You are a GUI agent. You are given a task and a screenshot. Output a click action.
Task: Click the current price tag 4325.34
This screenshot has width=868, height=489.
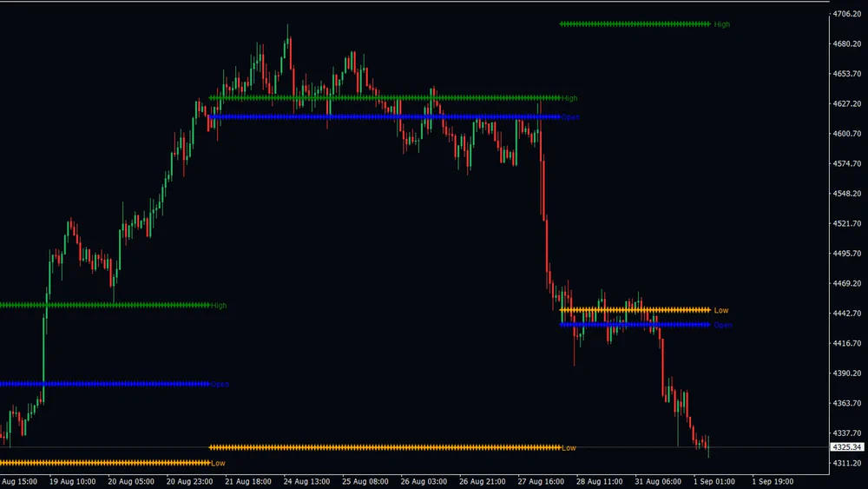[847, 447]
